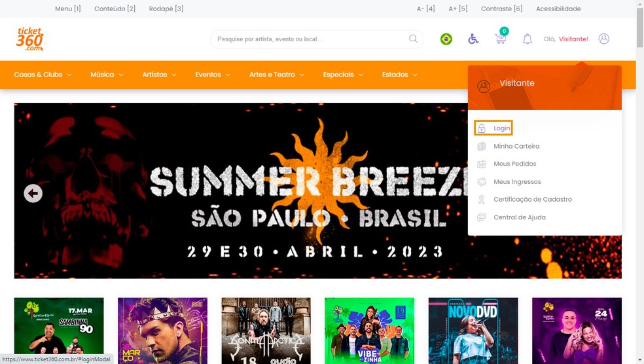
Task: Expand the Estados dropdown menu
Action: (400, 75)
